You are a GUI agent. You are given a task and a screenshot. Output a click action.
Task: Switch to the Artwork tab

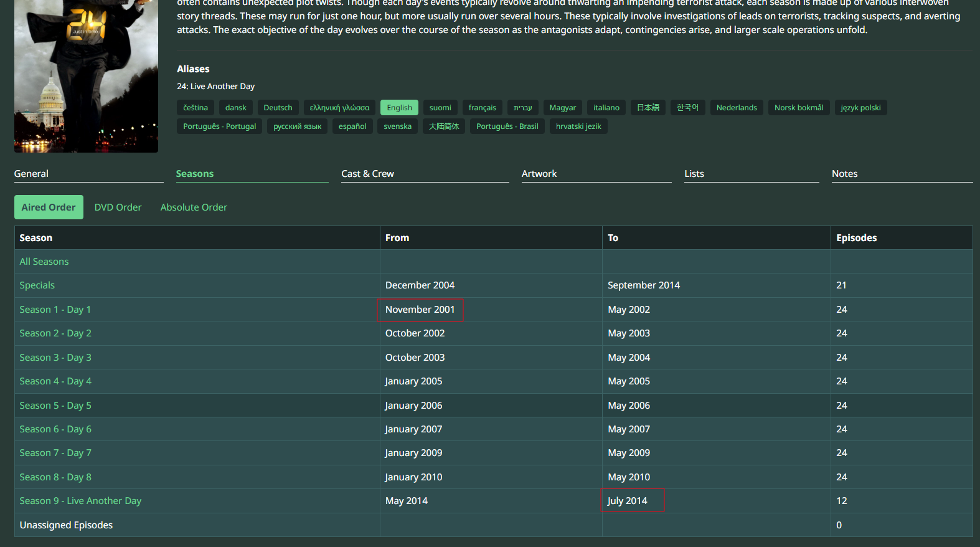(539, 174)
